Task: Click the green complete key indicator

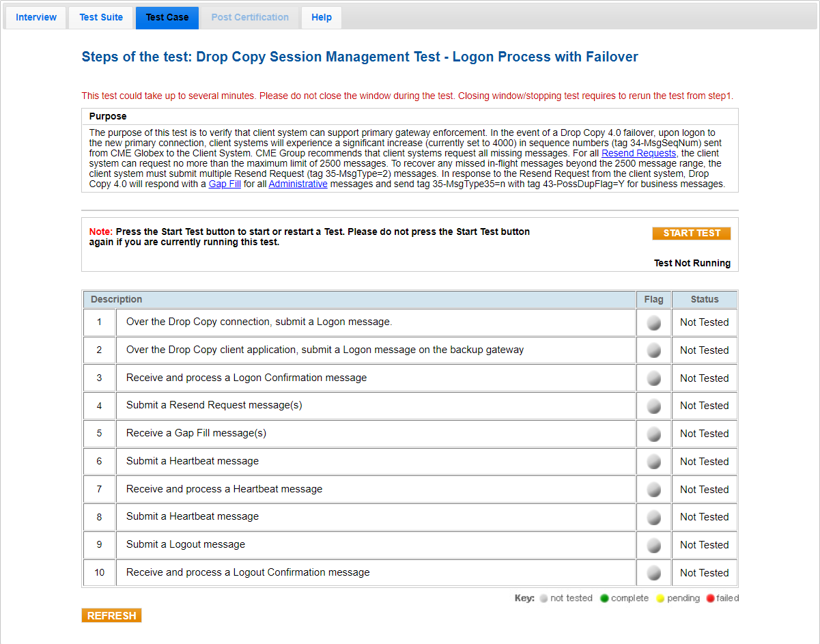Action: (x=604, y=599)
